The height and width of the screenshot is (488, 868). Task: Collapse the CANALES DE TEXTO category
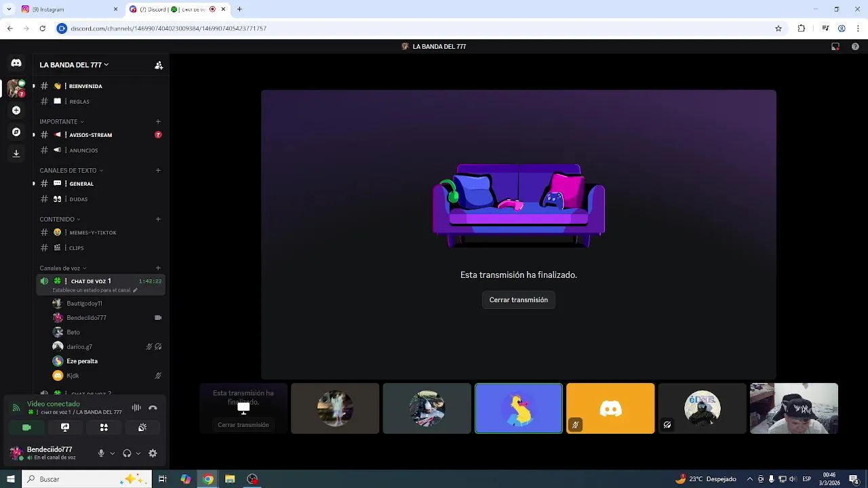pyautogui.click(x=71, y=171)
